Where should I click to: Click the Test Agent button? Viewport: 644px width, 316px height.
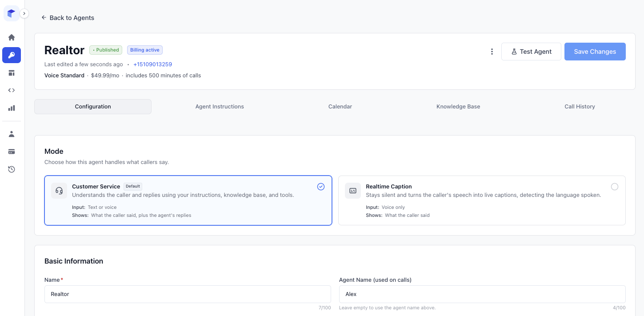(x=531, y=52)
